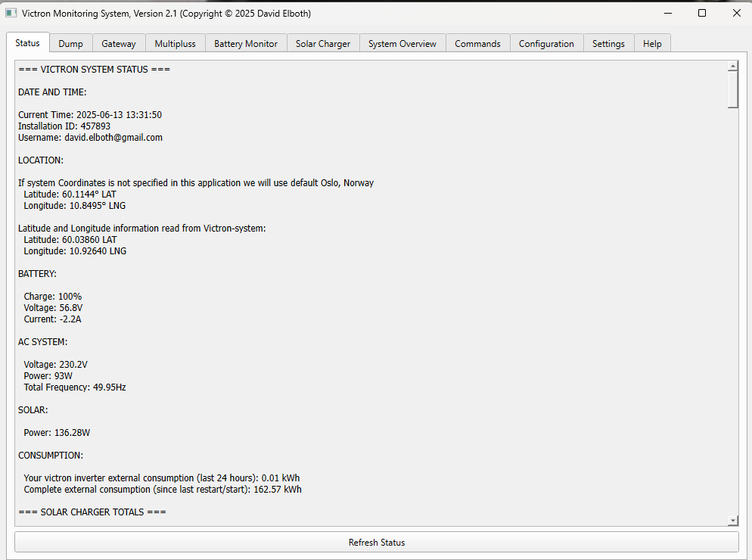
Task: Click the scrollbar up arrow
Action: 733,66
